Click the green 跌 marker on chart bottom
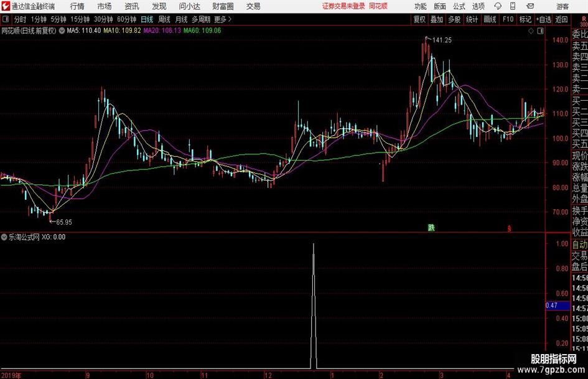The height and width of the screenshot is (379, 588). pyautogui.click(x=432, y=228)
